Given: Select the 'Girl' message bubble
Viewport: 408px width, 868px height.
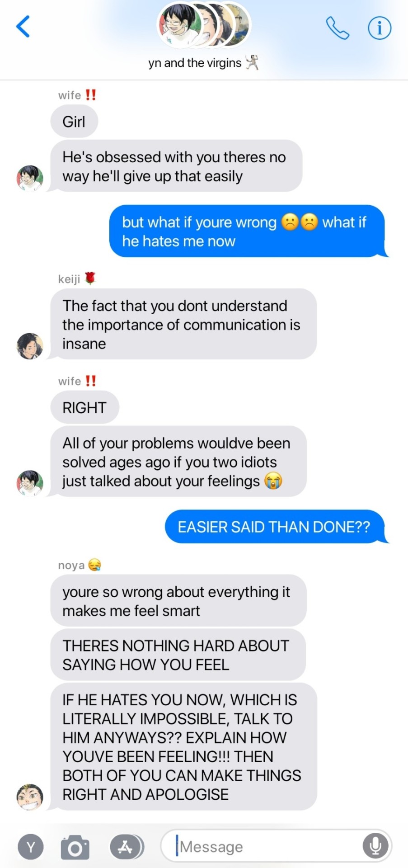Looking at the screenshot, I should click(x=74, y=122).
